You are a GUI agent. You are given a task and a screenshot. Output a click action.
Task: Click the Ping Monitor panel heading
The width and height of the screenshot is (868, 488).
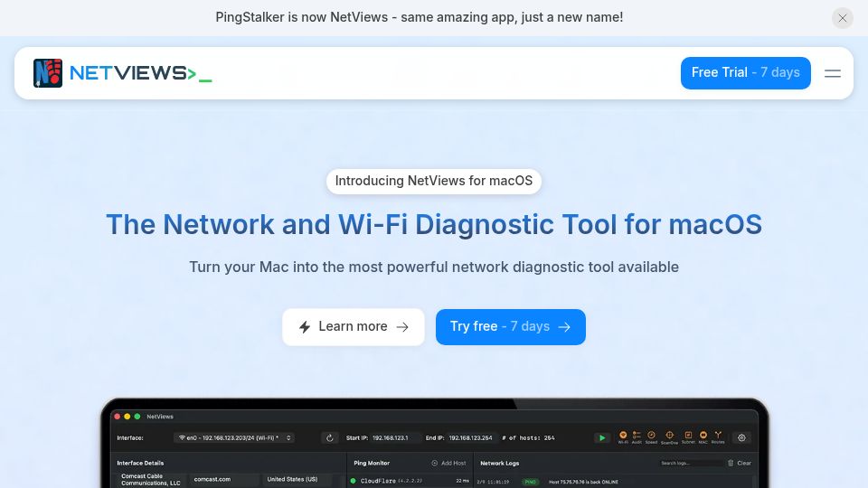372,463
